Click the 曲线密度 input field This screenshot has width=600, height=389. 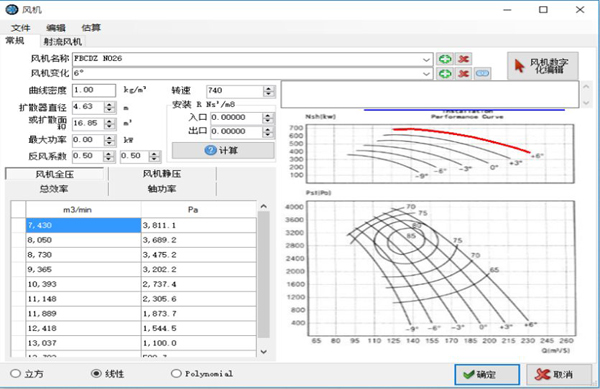coord(94,90)
